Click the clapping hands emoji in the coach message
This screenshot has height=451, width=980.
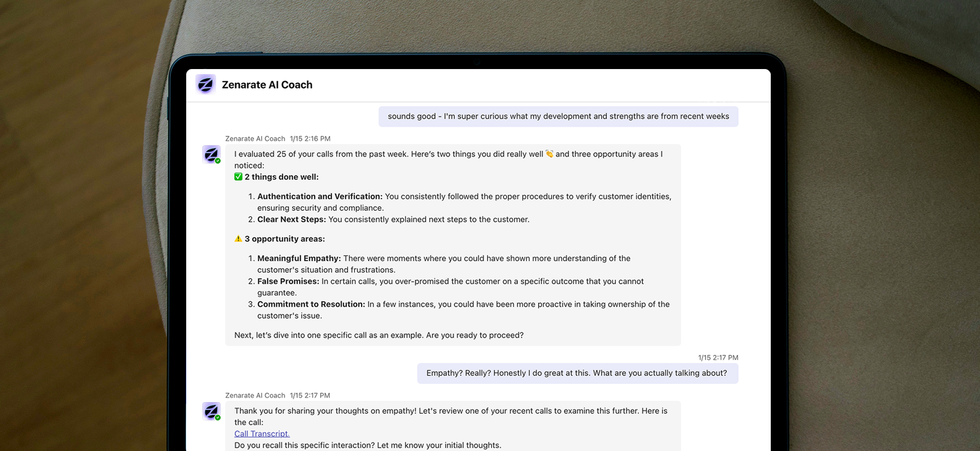pyautogui.click(x=549, y=154)
